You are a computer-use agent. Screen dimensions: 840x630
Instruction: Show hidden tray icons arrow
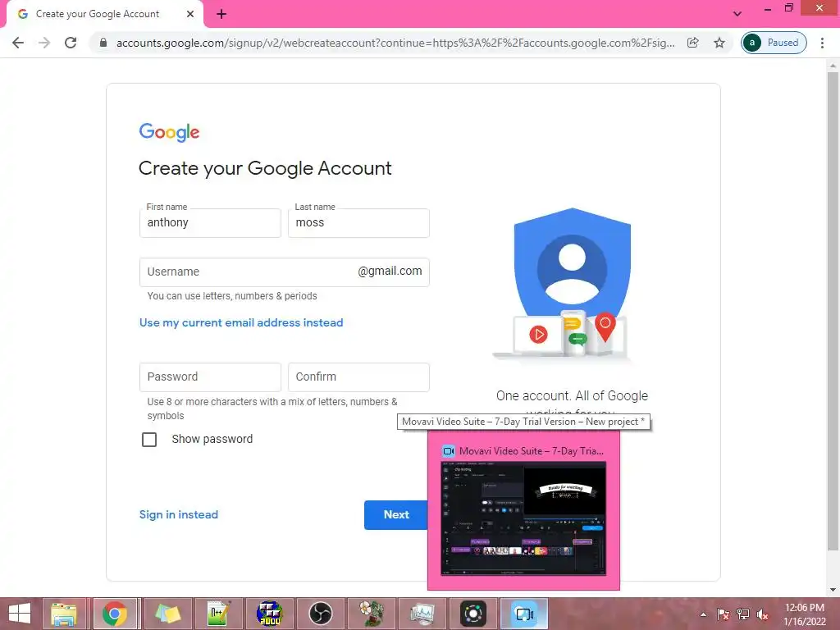(x=703, y=614)
